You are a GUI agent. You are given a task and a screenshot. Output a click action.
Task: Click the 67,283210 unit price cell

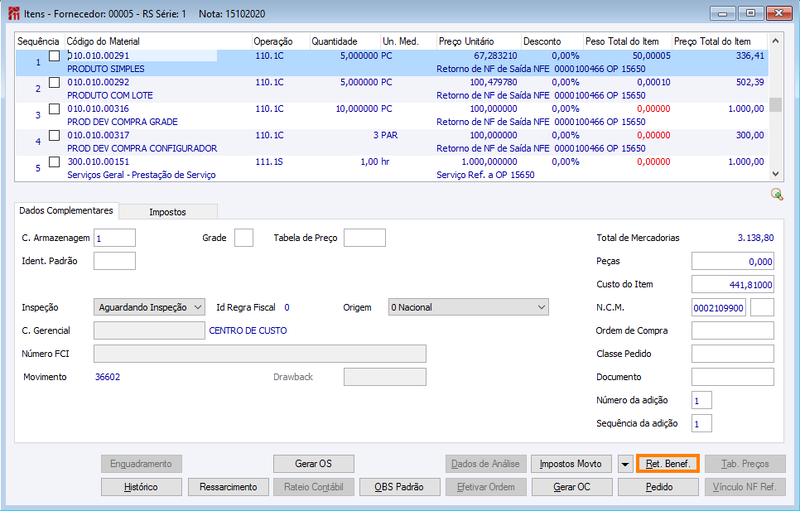click(x=495, y=56)
